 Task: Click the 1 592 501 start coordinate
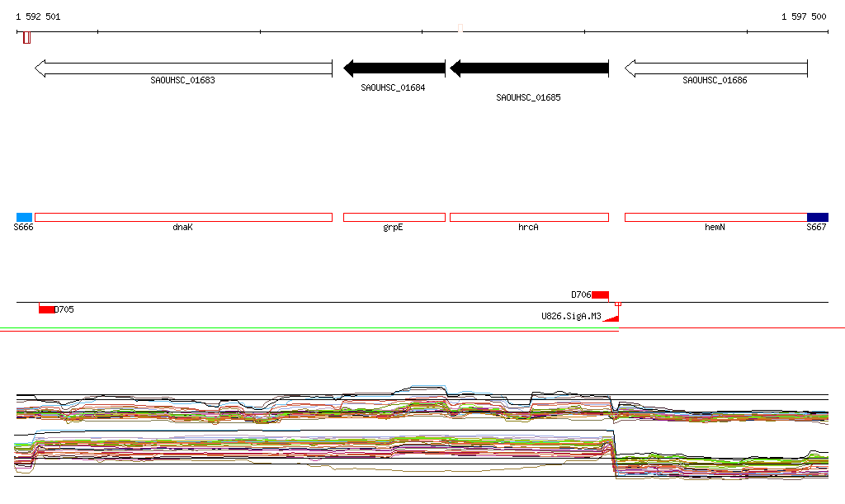[38, 16]
